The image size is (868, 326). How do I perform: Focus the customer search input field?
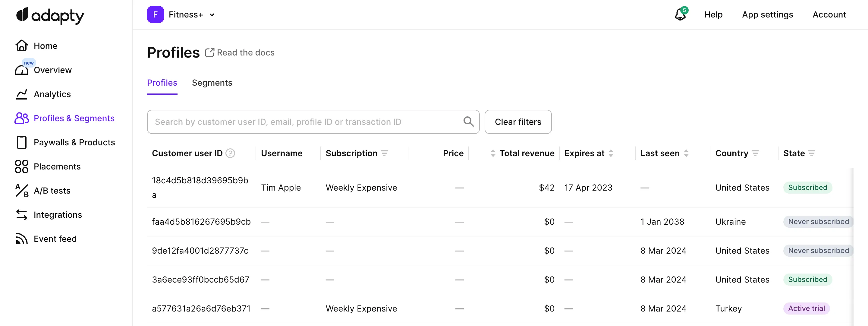[303, 122]
